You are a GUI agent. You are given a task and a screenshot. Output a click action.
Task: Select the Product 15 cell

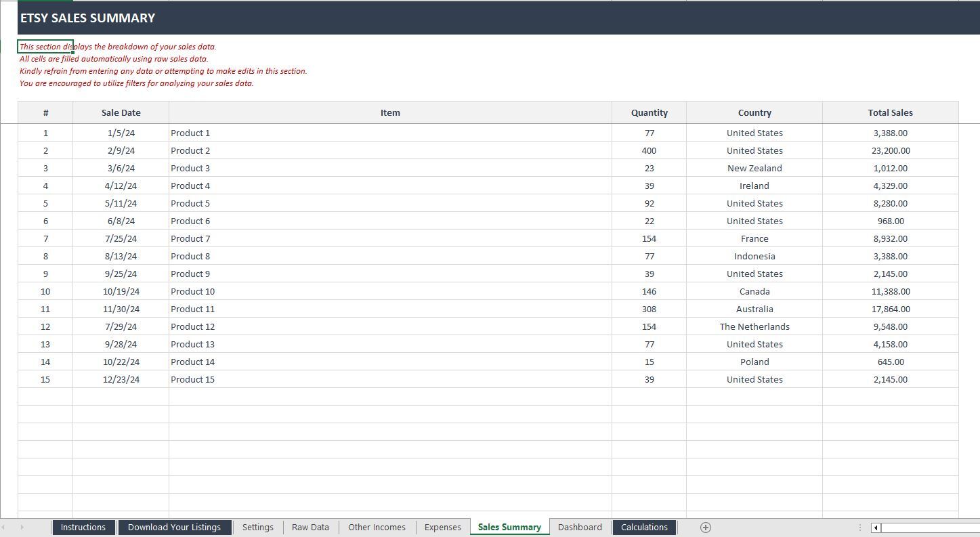(x=390, y=380)
